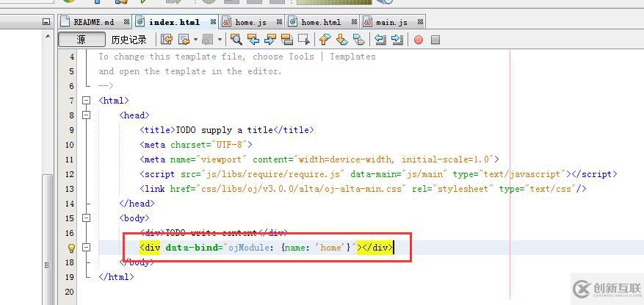Open Forward history dropdown arrow
This screenshot has width=644, height=305.
coord(220,40)
